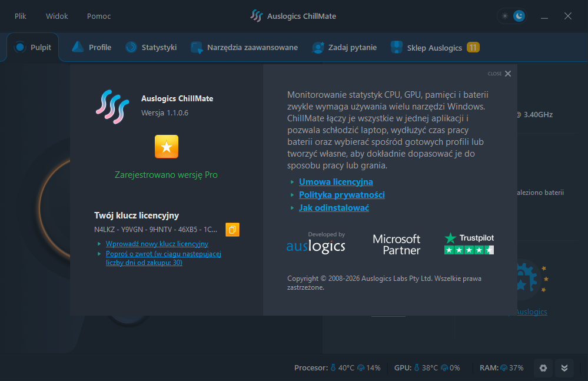Click the 11 notification badge on the store tab
The height and width of the screenshot is (381, 588).
pyautogui.click(x=473, y=48)
